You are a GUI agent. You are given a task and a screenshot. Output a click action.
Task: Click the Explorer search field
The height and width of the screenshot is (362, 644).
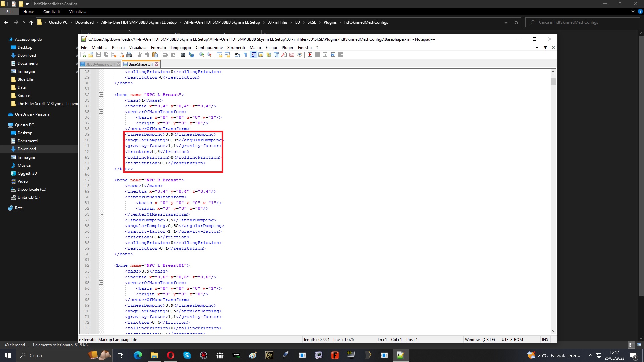(583, 22)
